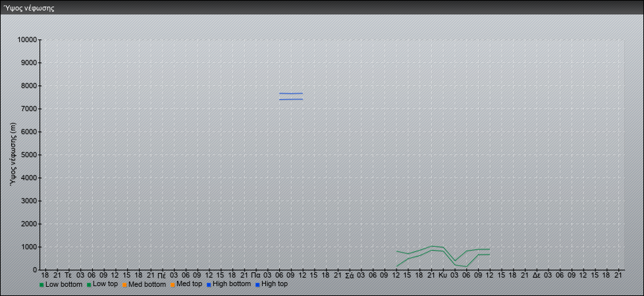Image resolution: width=644 pixels, height=296 pixels.
Task: Click the 10000 y-axis label
Action: pos(27,40)
